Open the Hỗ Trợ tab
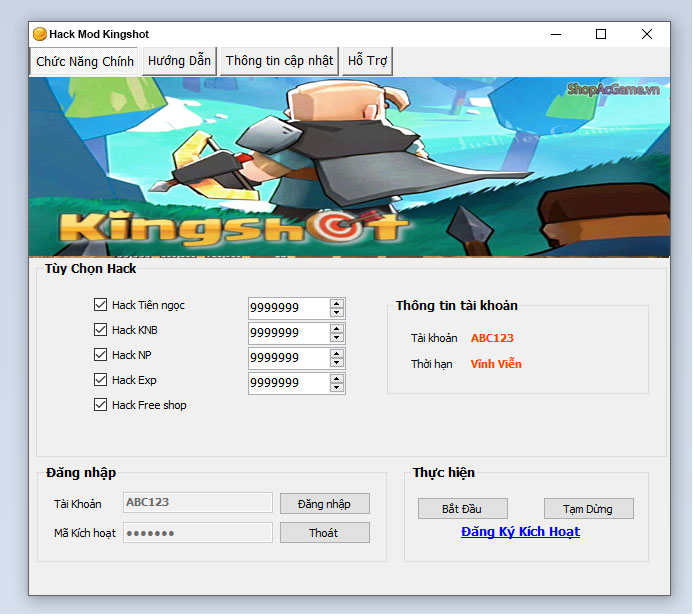The width and height of the screenshot is (693, 616). (x=367, y=61)
